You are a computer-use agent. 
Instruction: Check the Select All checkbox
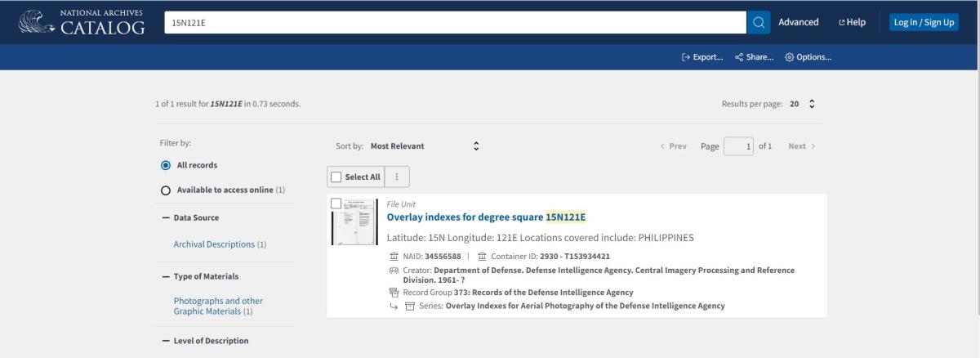(x=336, y=177)
